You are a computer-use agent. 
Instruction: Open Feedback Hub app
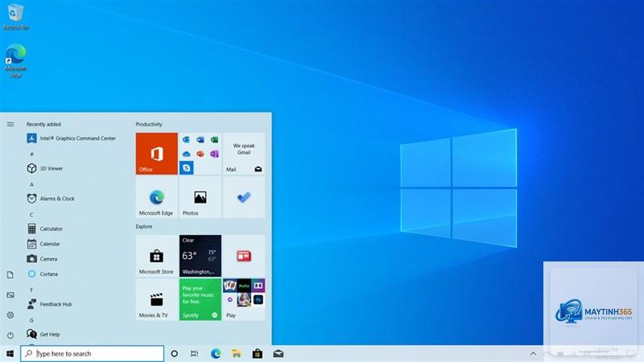tap(50, 304)
